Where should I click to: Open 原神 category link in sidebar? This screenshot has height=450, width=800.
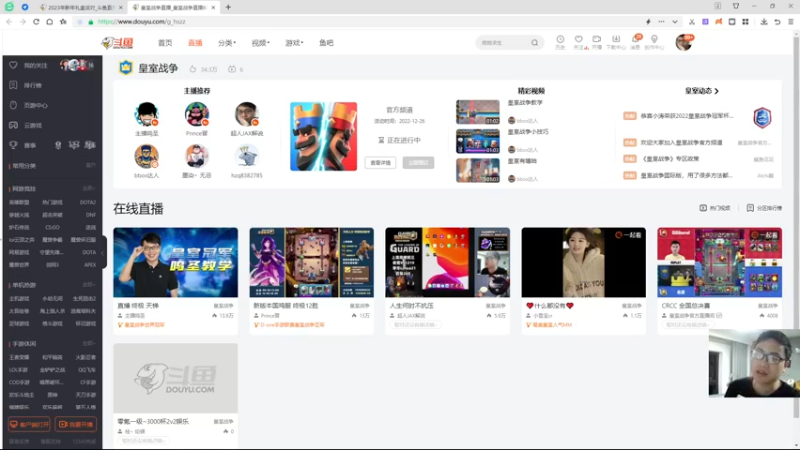click(52, 394)
